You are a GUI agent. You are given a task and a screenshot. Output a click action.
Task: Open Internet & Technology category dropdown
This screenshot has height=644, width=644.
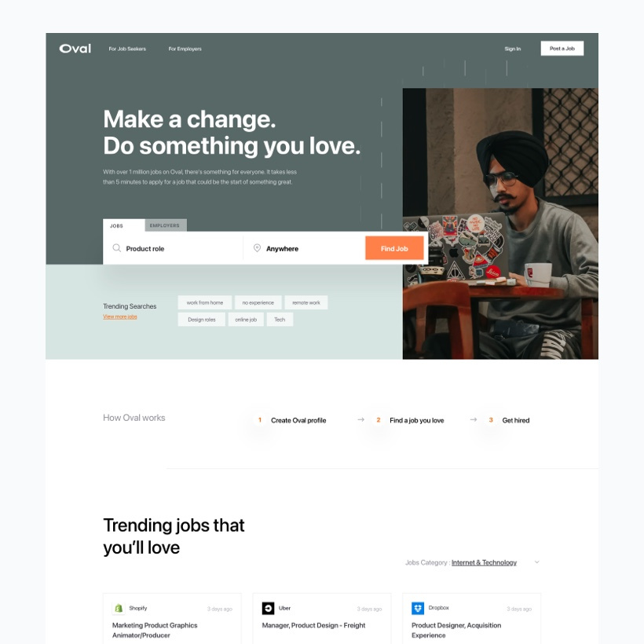484,562
